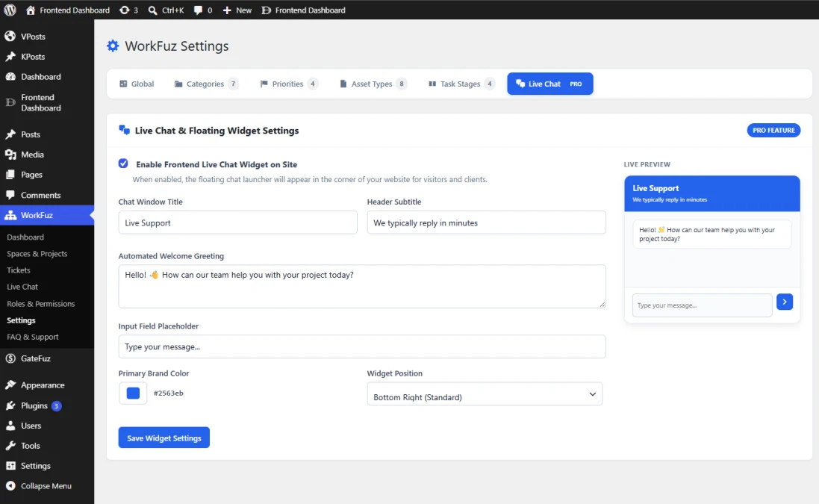Click the home icon beside Frontend Dashboard

[31, 10]
